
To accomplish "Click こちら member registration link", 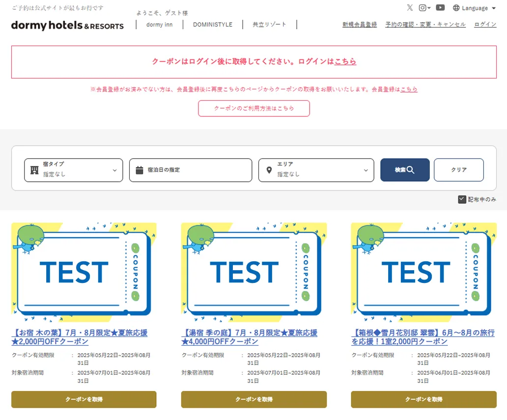I will click(x=409, y=89).
